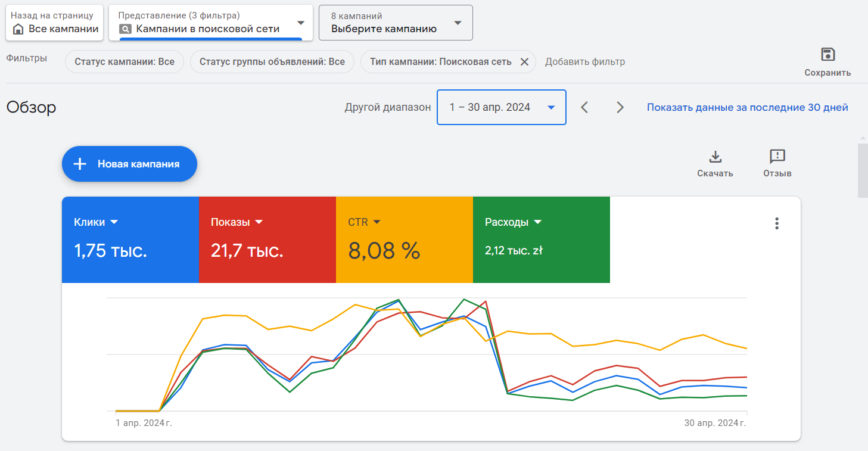This screenshot has width=868, height=451.
Task: Select the Показы metric card
Action: pyautogui.click(x=267, y=240)
